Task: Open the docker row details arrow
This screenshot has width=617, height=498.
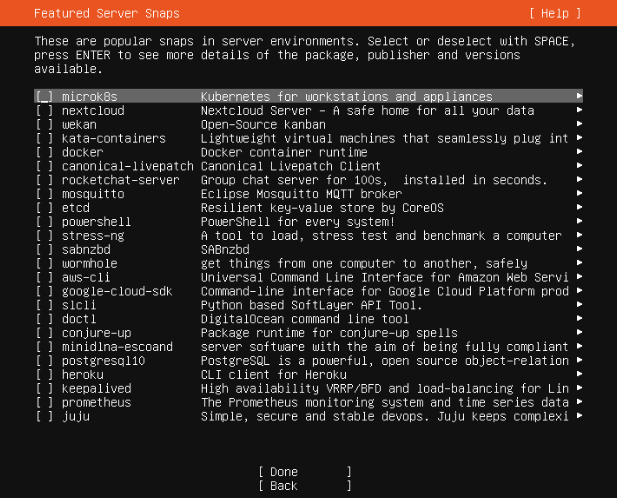Action: (579, 151)
